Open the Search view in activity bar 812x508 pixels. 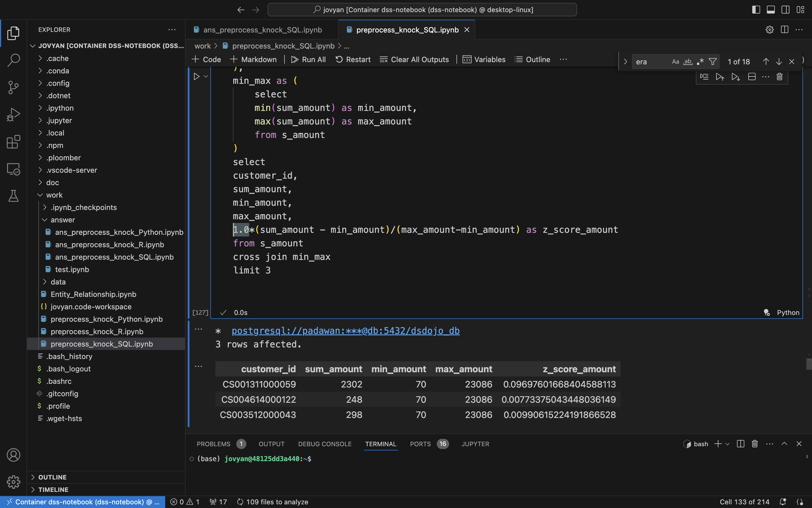[14, 60]
